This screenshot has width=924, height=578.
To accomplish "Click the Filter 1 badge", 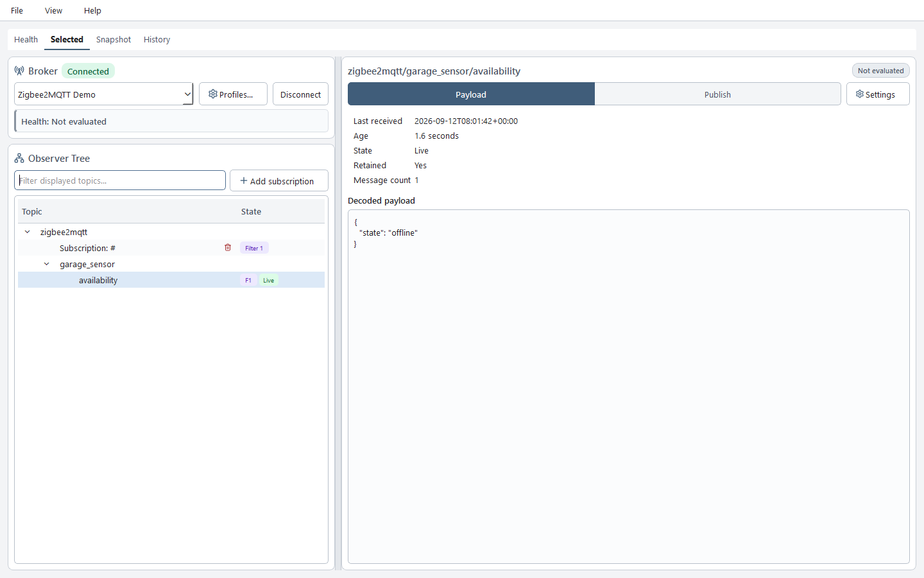I will coord(254,248).
